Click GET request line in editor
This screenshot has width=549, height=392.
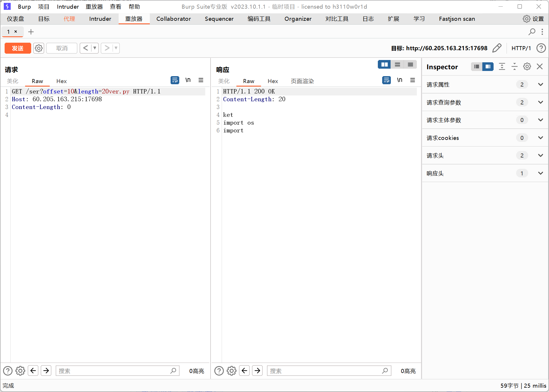(x=86, y=91)
